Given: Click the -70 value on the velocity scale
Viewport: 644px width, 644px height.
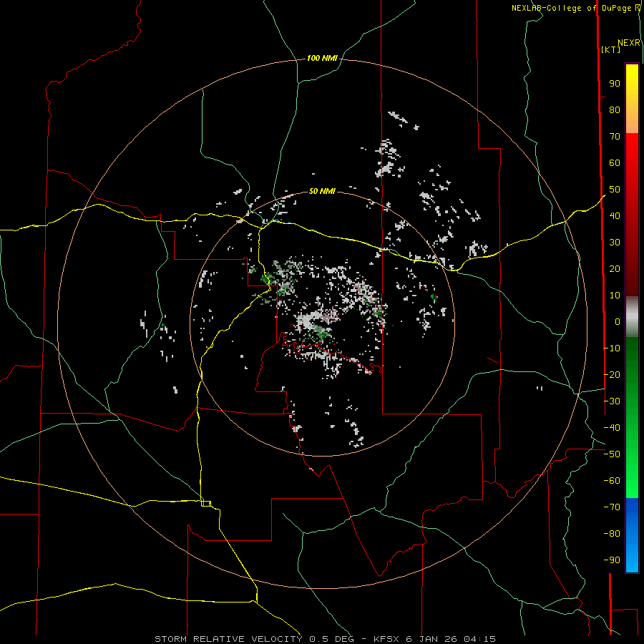Looking at the screenshot, I should pos(612,507).
